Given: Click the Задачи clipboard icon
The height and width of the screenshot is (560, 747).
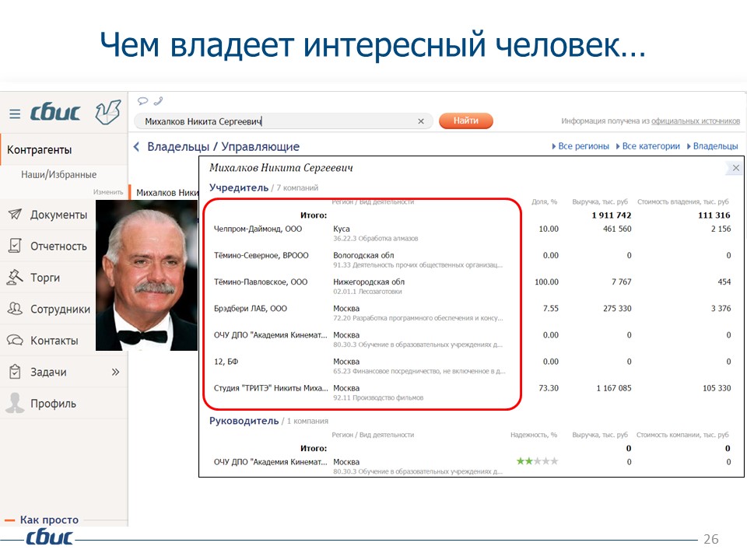Looking at the screenshot, I should [15, 372].
